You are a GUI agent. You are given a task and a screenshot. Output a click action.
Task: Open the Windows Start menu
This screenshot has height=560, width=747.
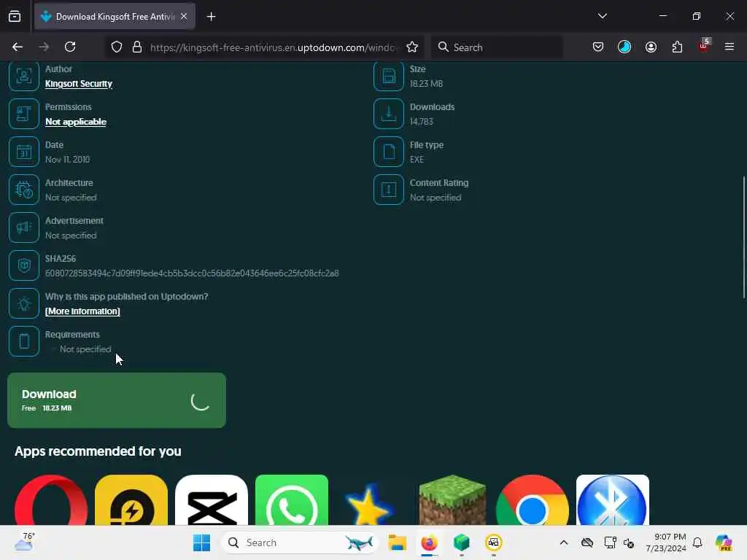(201, 542)
